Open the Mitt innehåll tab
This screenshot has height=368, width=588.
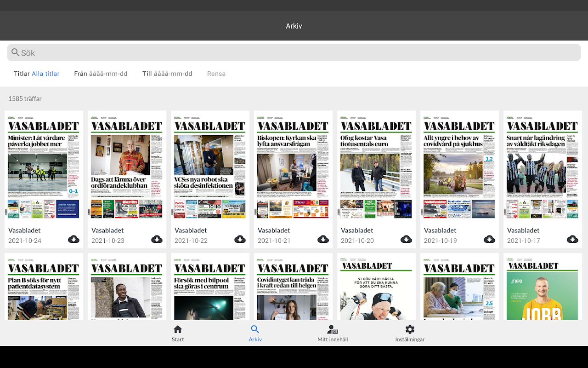tap(333, 333)
